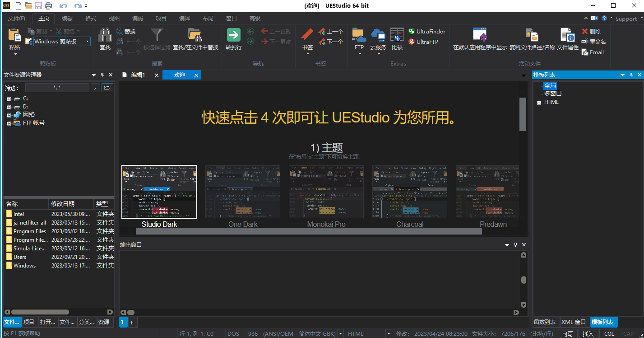Click the browse folder icon beside filter field
644x338 pixels.
point(107,88)
